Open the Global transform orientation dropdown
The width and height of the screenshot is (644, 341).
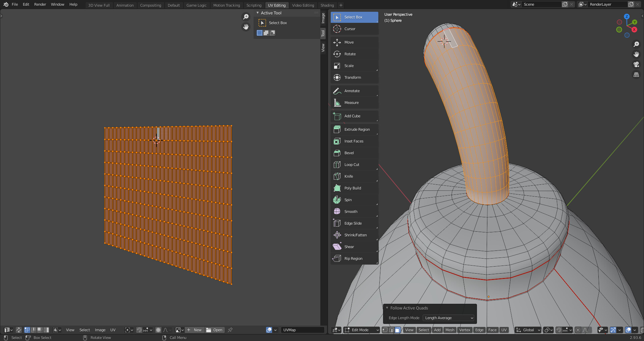point(528,330)
